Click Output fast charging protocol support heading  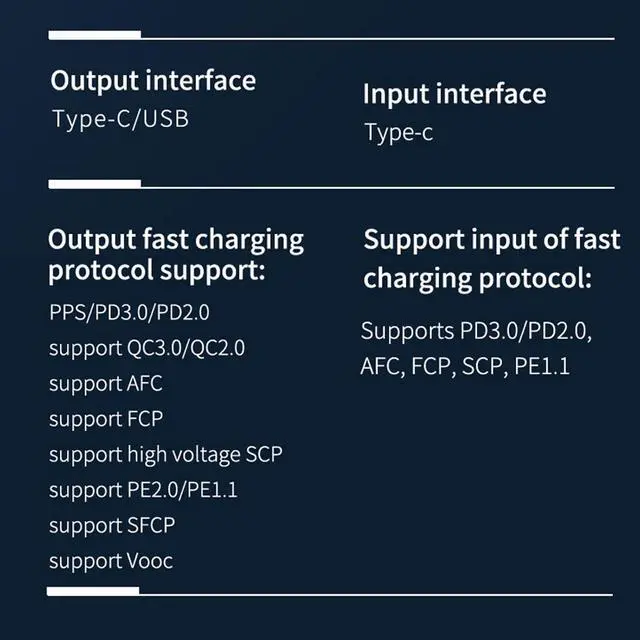(x=176, y=254)
